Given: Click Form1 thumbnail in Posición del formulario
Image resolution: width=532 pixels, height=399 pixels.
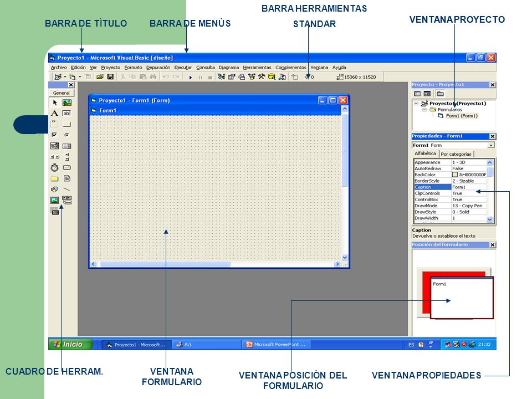Looking at the screenshot, I should point(462,298).
